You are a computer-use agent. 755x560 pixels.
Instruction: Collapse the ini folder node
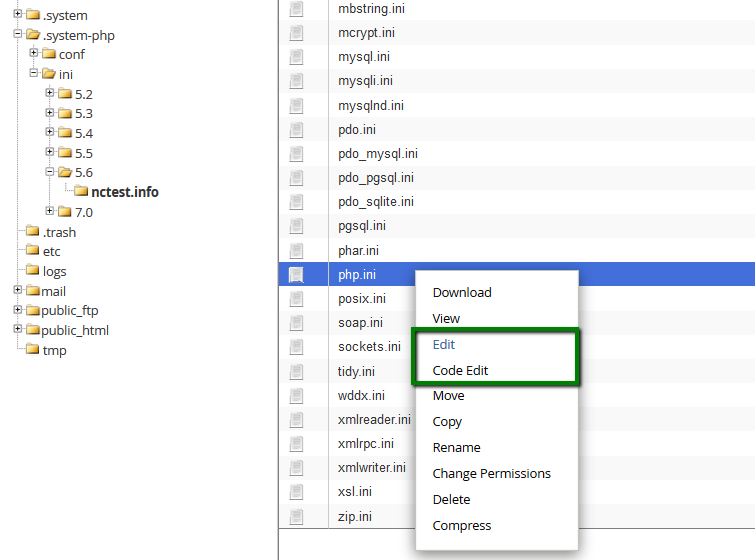click(34, 73)
